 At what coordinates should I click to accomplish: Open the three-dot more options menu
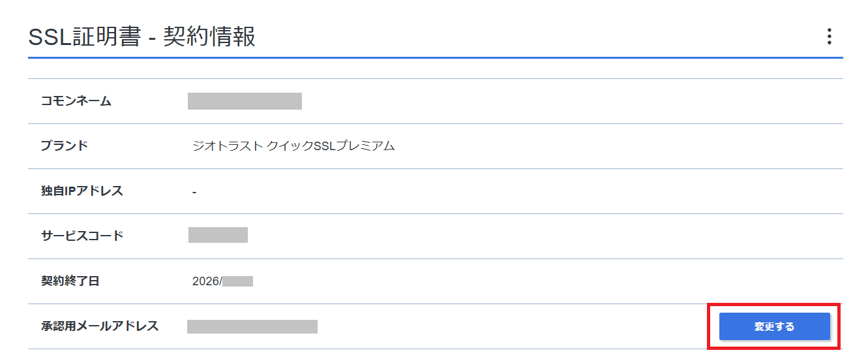[829, 37]
